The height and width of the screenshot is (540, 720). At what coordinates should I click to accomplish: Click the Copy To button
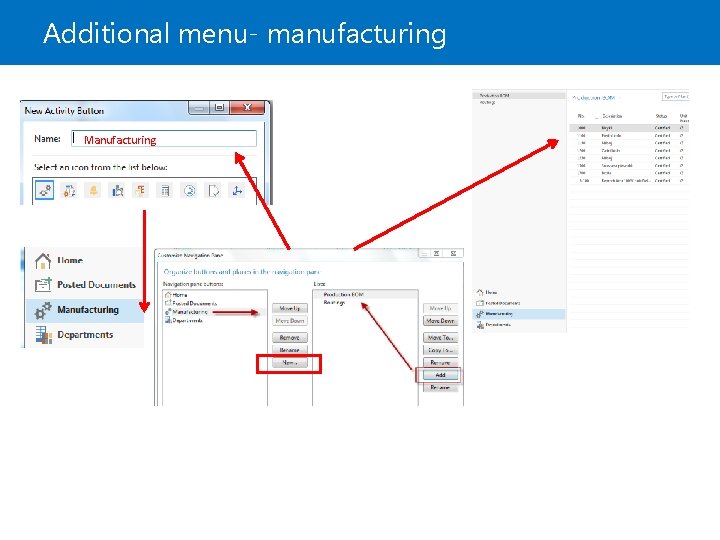click(x=440, y=350)
